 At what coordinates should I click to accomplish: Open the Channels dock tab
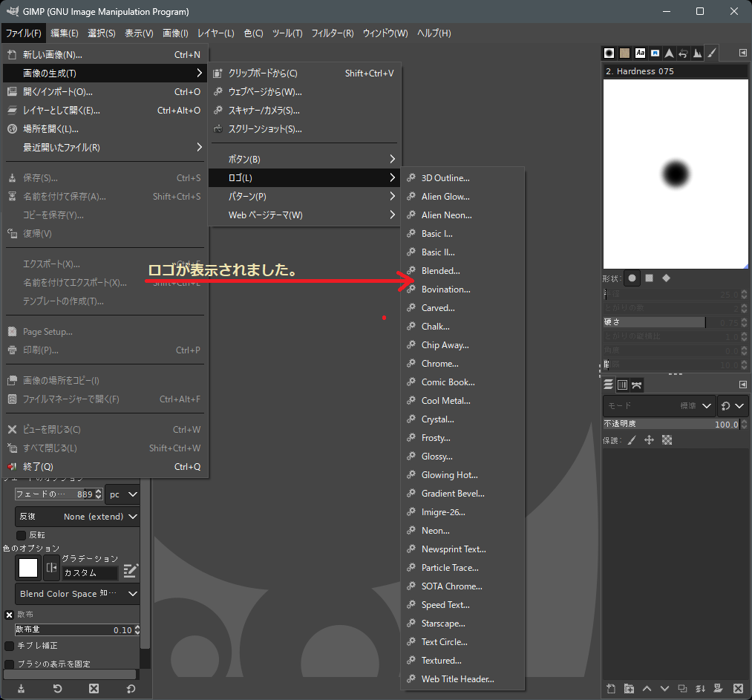click(x=623, y=385)
